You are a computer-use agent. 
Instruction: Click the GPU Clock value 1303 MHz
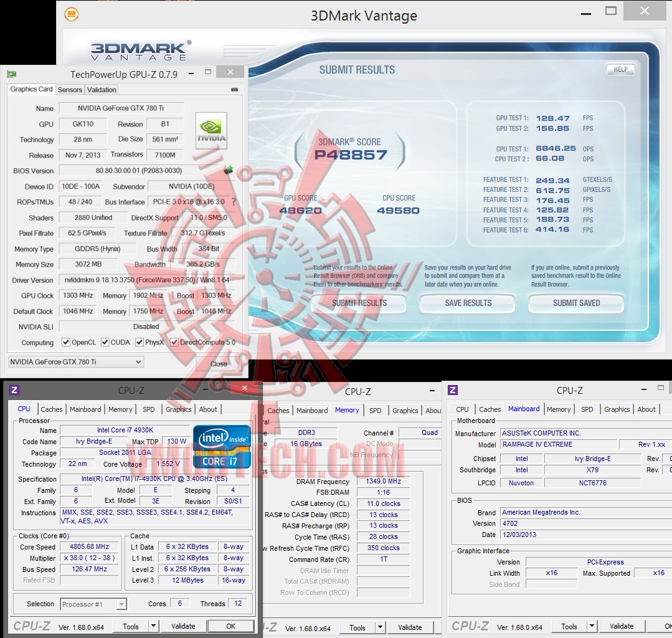pyautogui.click(x=78, y=295)
